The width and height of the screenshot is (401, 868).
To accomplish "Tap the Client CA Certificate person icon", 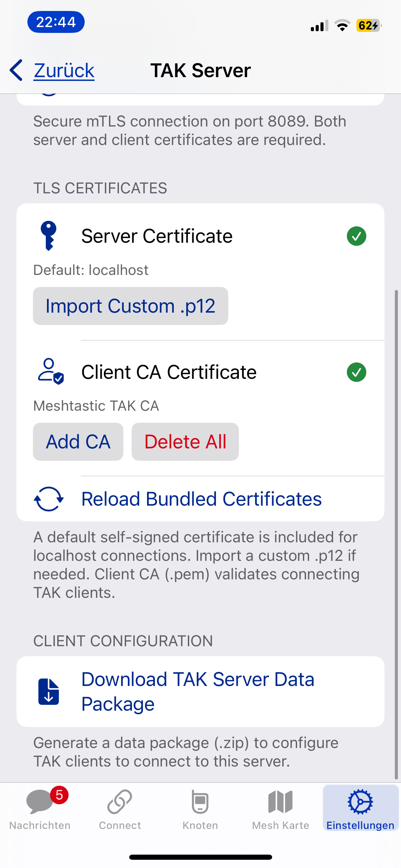I will [x=50, y=372].
